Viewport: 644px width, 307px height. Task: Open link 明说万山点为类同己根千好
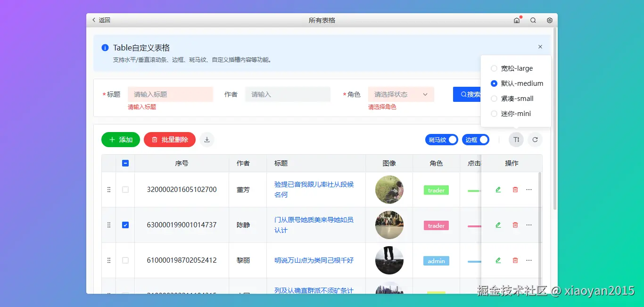pyautogui.click(x=314, y=260)
